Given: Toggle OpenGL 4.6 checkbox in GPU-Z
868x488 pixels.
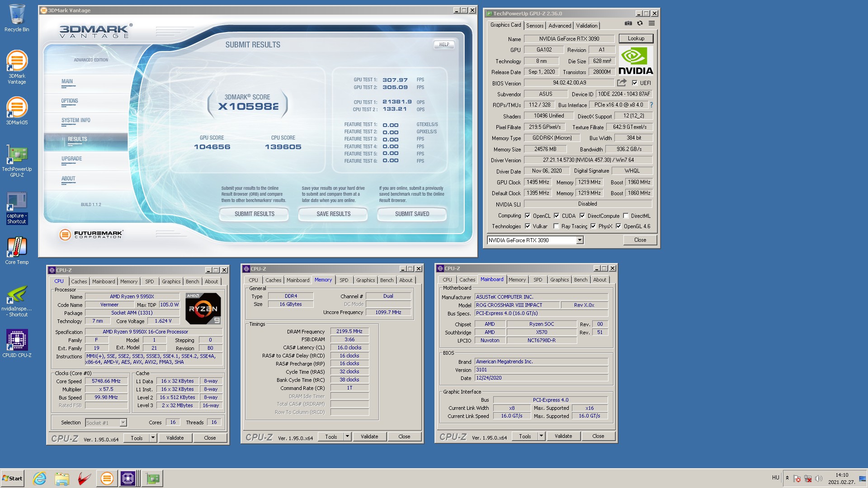Looking at the screenshot, I should pyautogui.click(x=618, y=226).
